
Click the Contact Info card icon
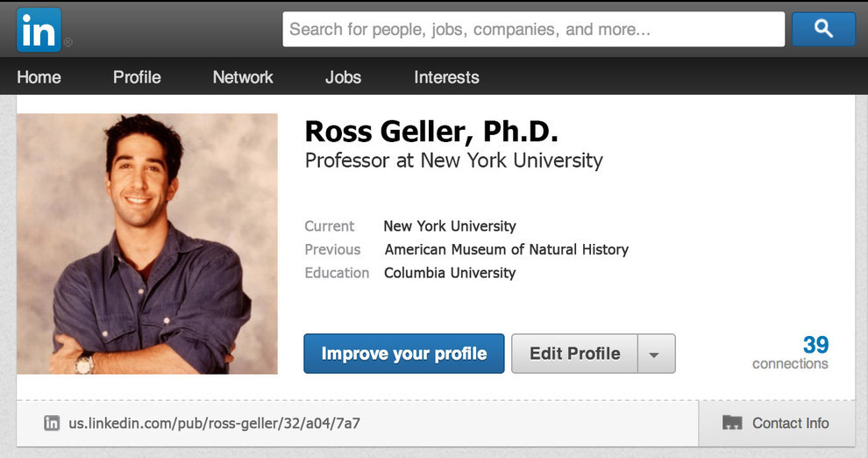[x=732, y=424]
